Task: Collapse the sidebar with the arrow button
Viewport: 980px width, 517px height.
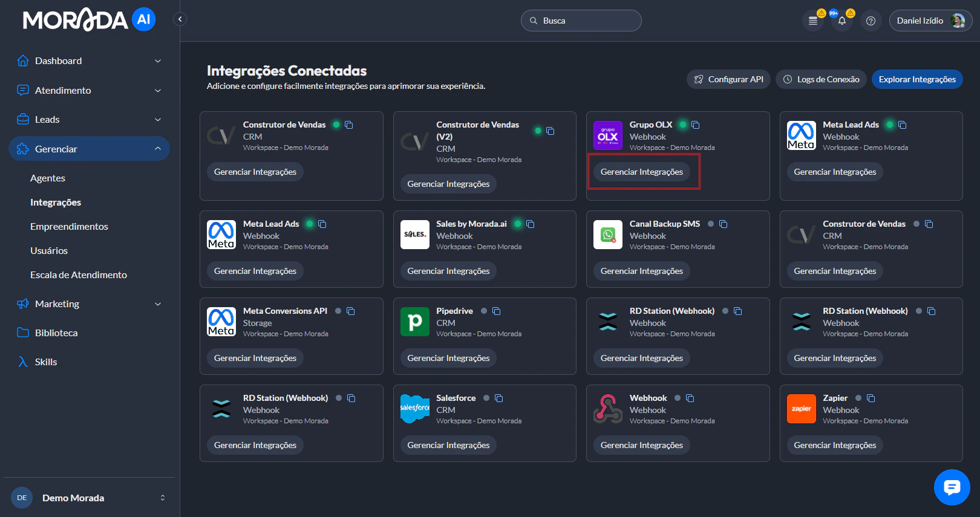Action: coord(180,19)
